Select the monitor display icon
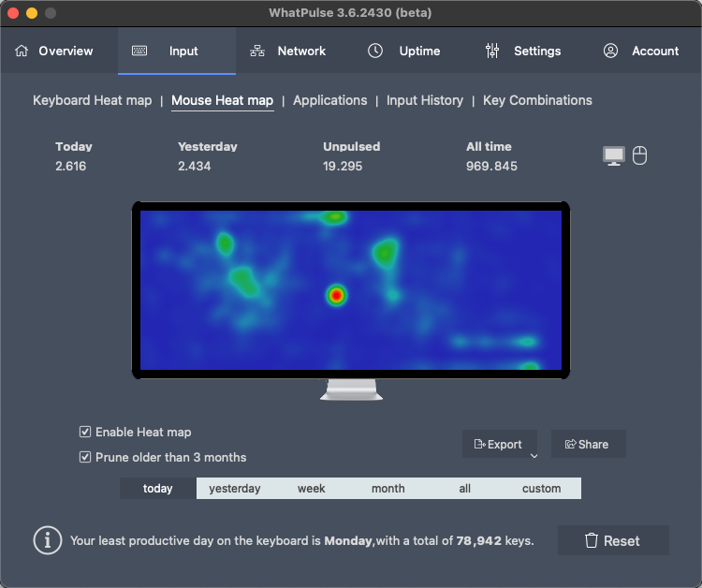 613,156
